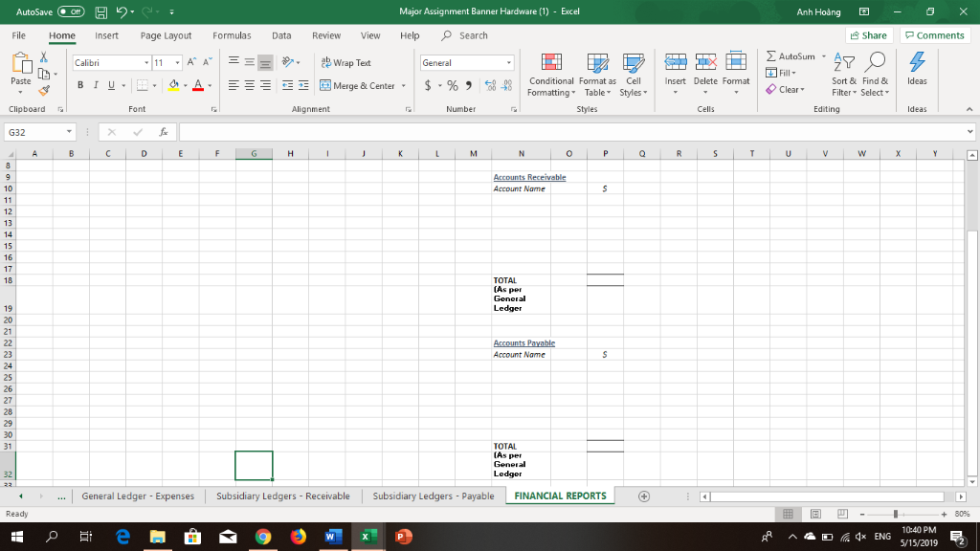Open the Font Color dropdown arrow

point(210,85)
